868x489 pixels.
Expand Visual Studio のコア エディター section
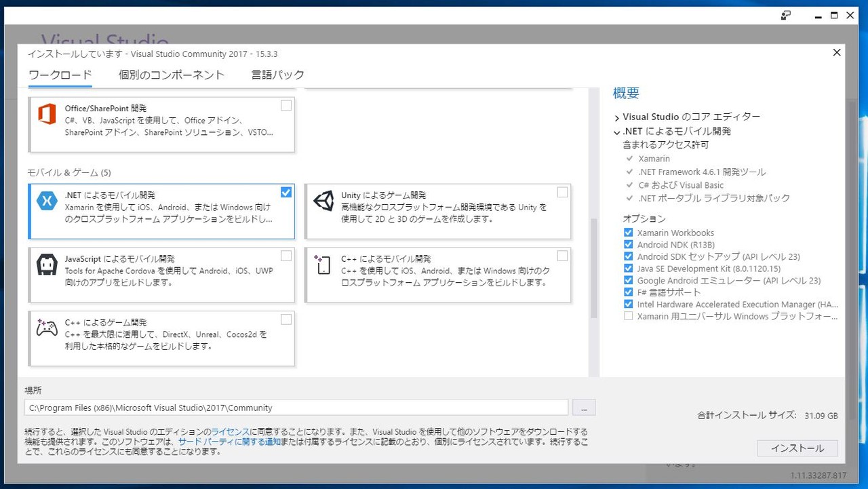click(x=617, y=117)
